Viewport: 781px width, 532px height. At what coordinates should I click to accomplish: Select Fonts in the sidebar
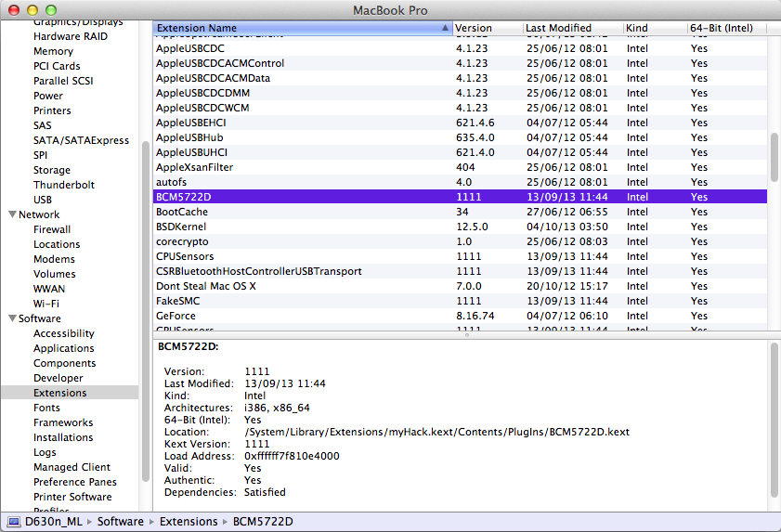pos(46,408)
